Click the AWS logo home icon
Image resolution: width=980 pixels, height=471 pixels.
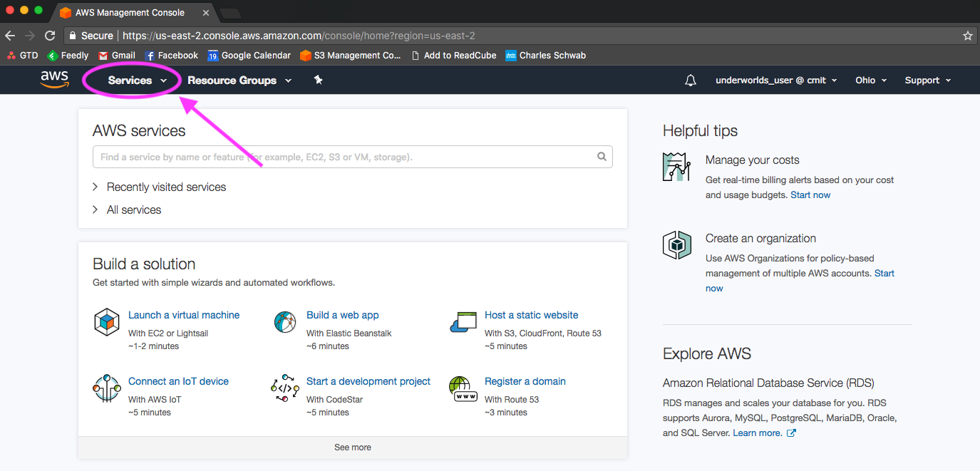54,80
